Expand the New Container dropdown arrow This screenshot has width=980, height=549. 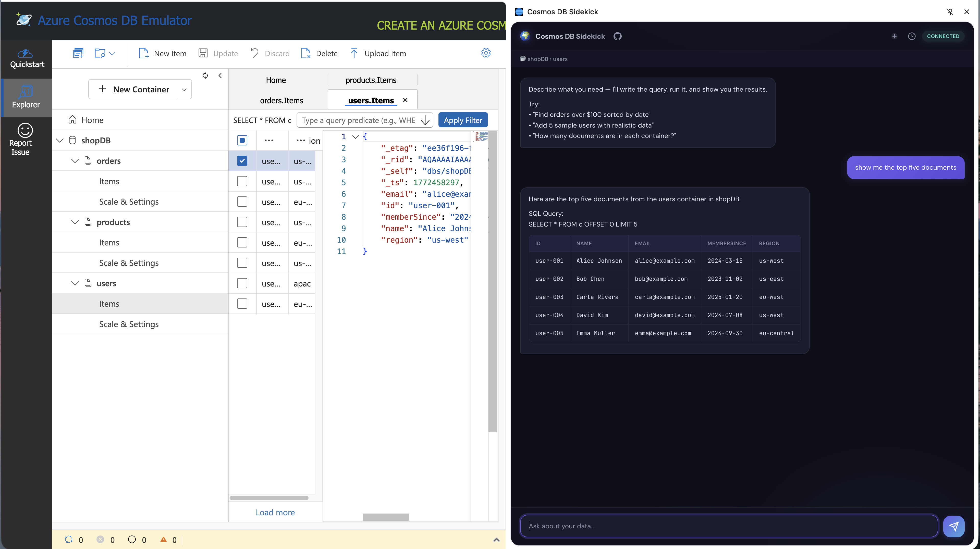click(x=184, y=89)
